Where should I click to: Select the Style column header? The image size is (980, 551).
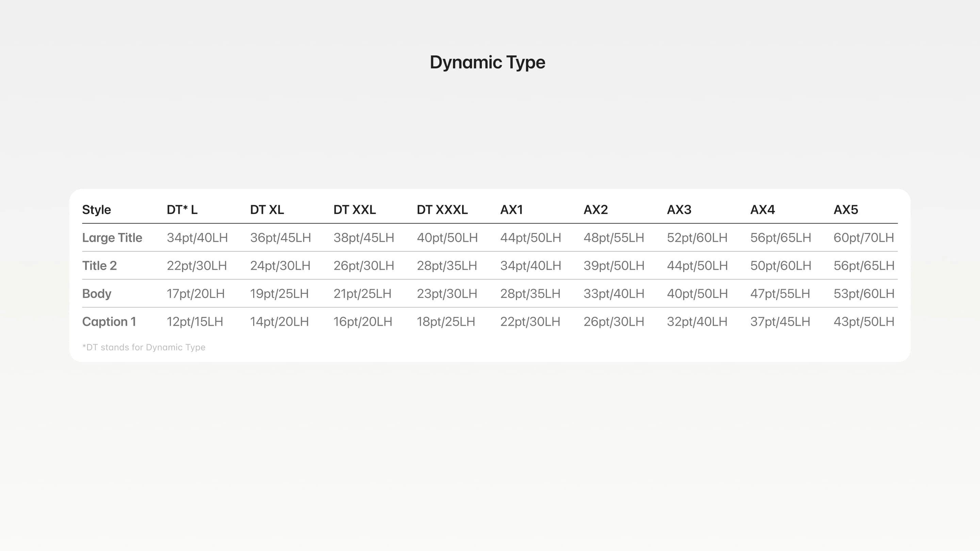coord(97,210)
